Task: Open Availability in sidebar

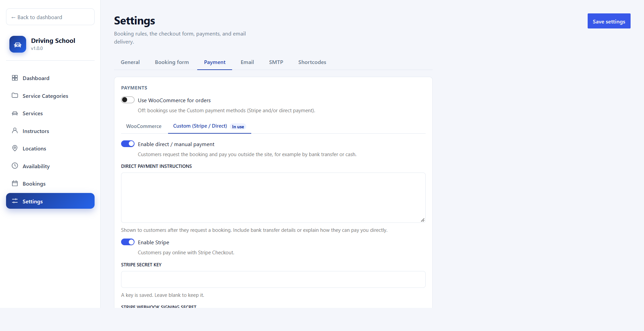Action: [50, 166]
